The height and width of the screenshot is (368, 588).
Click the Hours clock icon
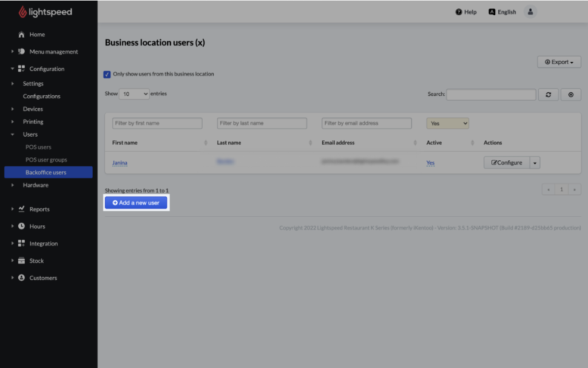(x=22, y=227)
